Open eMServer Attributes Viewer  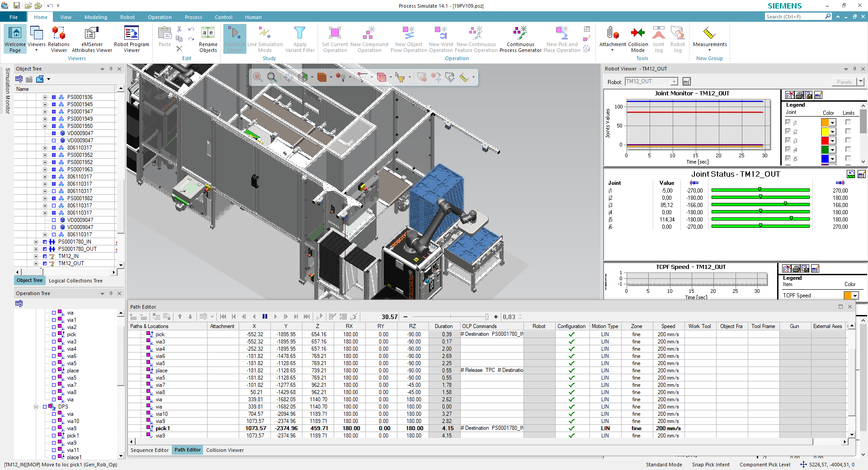click(92, 39)
